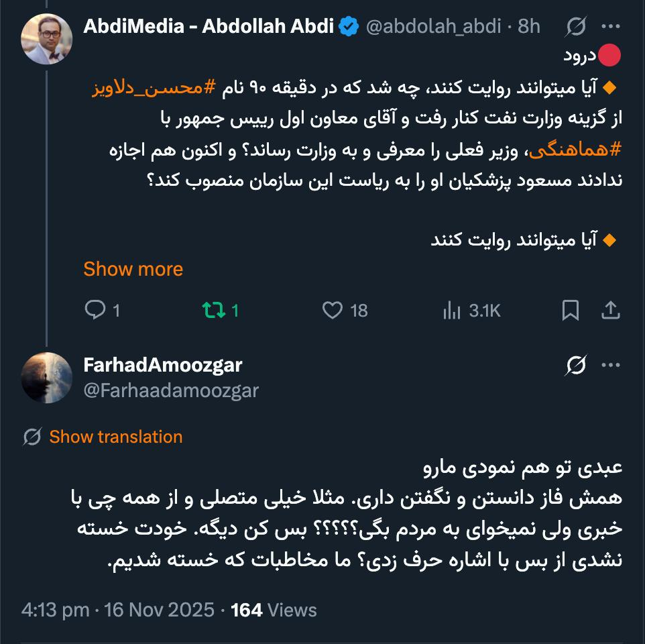
Task: Open Grok icon on AbdiMedia tweet
Action: pos(576,27)
